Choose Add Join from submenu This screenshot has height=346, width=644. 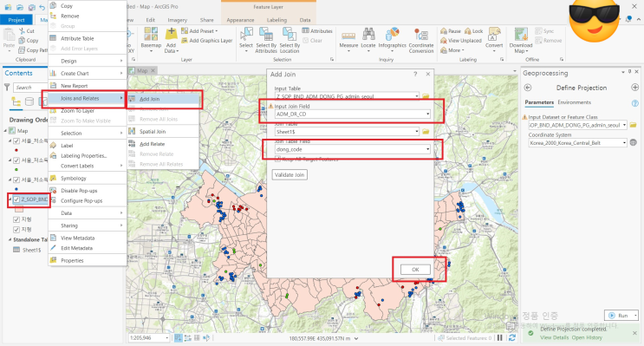point(164,99)
